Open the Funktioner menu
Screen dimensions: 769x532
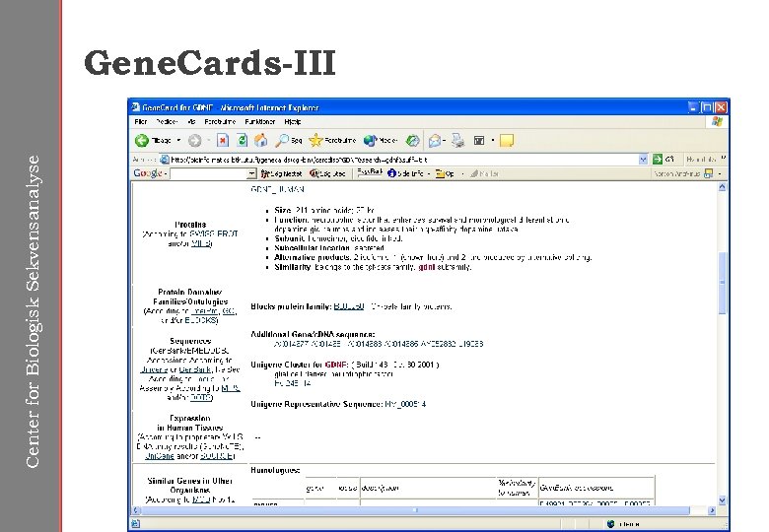coord(259,121)
